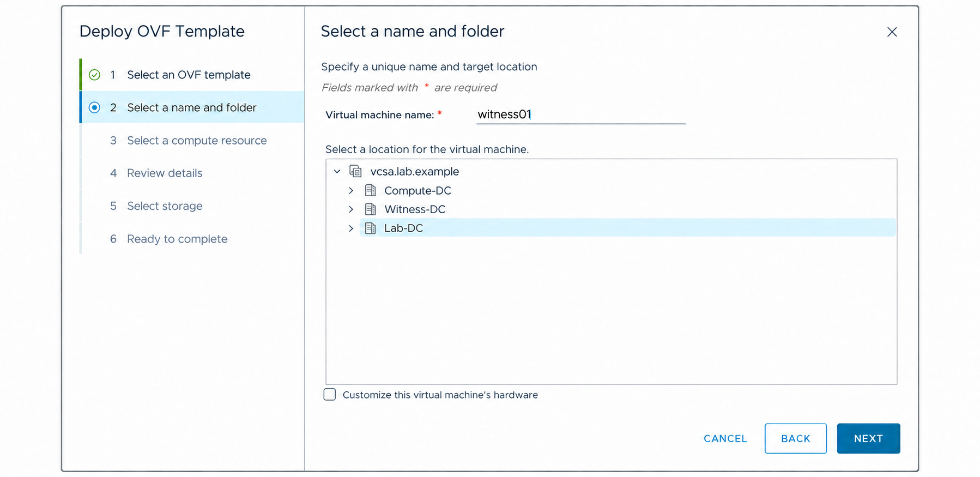
Task: Close the Deploy OVF Template dialog
Action: 892,32
